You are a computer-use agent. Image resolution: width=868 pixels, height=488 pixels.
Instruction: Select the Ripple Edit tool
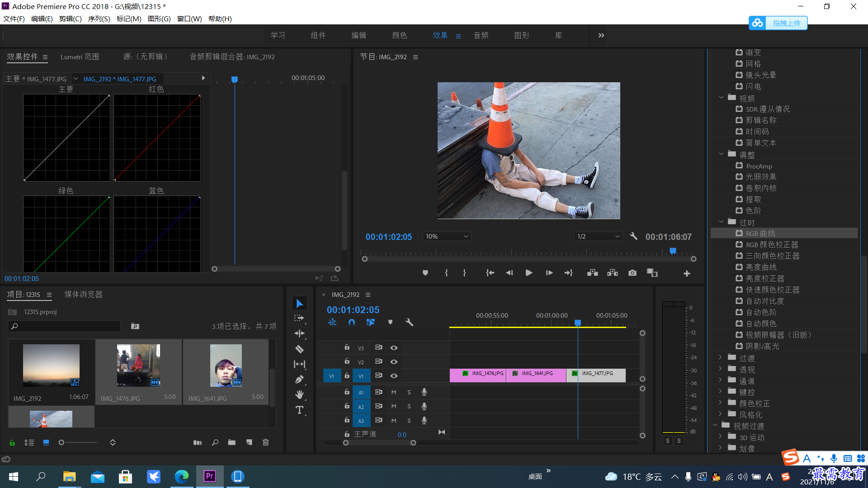pyautogui.click(x=299, y=333)
